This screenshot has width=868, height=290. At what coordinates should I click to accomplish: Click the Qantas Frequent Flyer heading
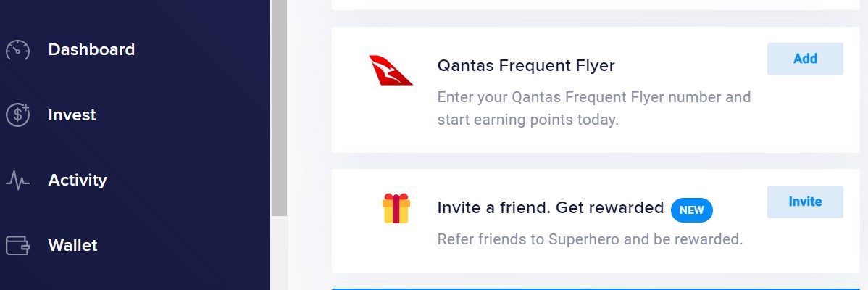click(526, 66)
